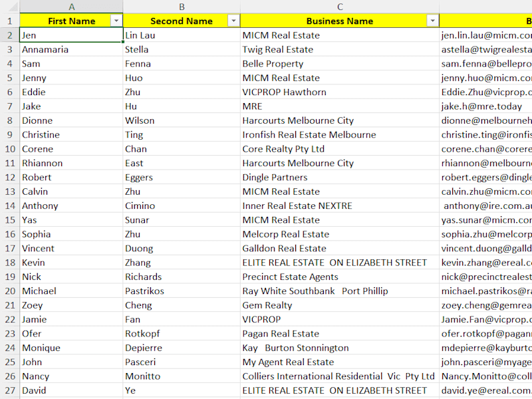
Task: Select the Dingle Partners cell
Action: coord(340,177)
